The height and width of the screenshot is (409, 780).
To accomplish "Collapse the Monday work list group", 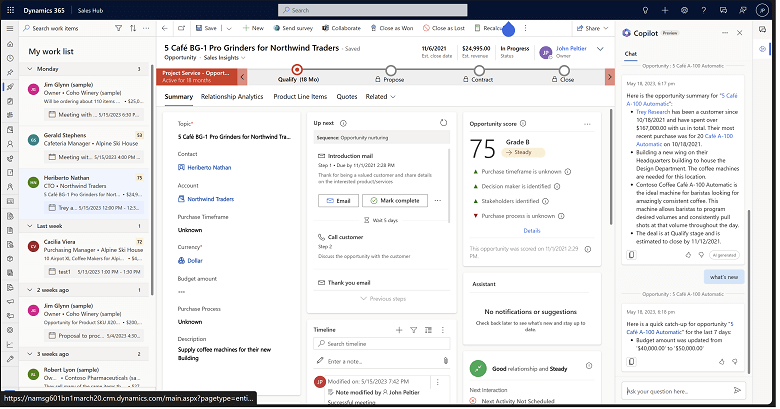I will coord(30,69).
